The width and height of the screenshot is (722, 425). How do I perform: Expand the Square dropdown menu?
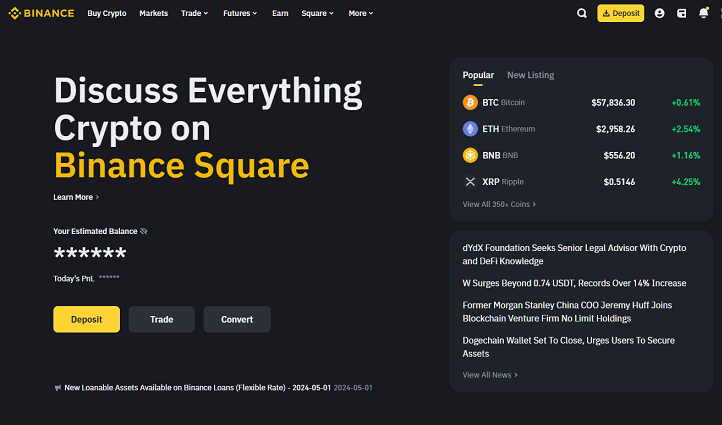pyautogui.click(x=317, y=13)
